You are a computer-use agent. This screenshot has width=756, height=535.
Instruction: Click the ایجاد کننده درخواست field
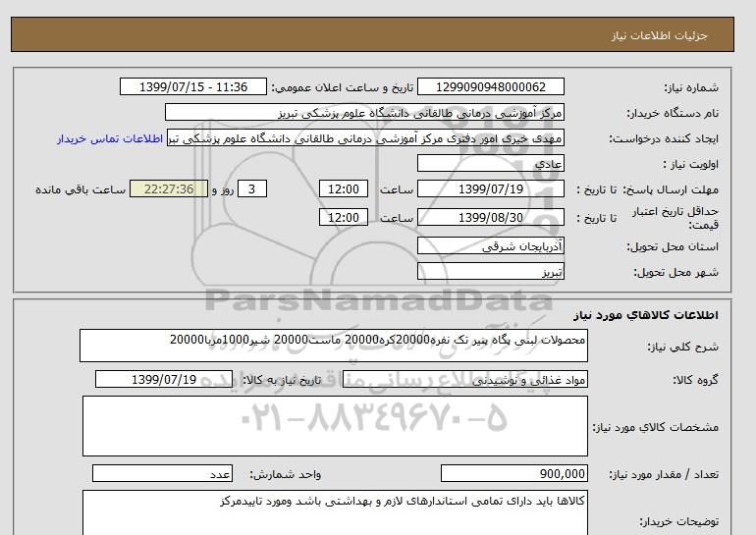pyautogui.click(x=365, y=138)
